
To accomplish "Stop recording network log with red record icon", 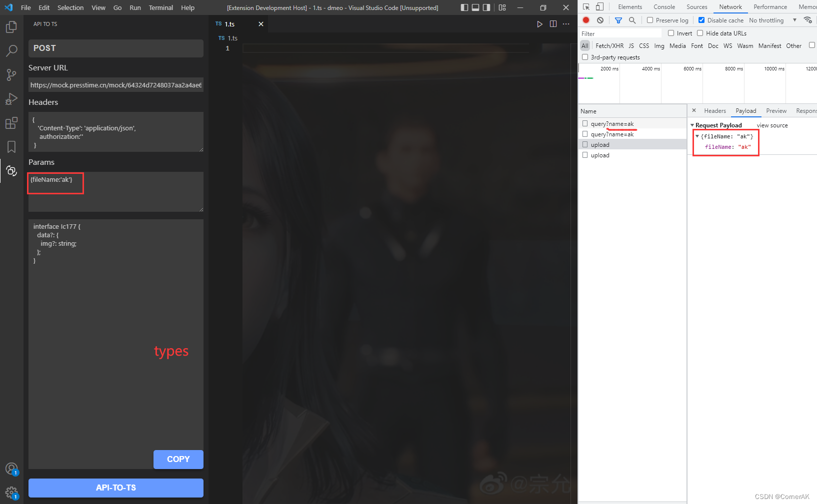I will pyautogui.click(x=585, y=20).
